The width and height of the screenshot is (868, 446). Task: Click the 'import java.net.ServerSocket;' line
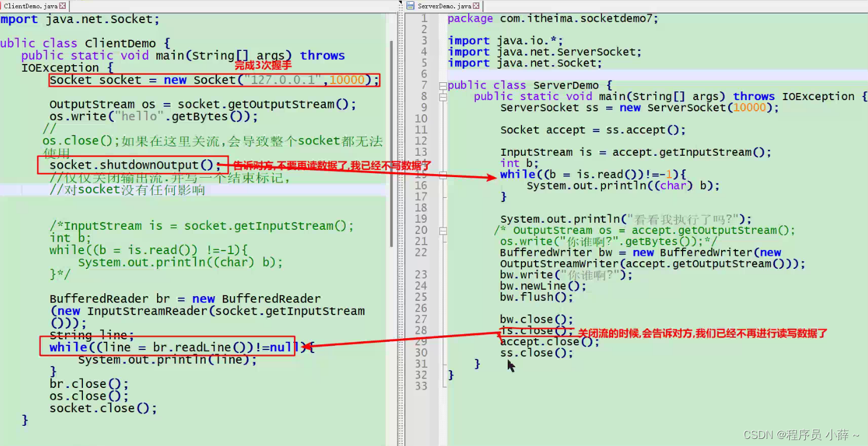pyautogui.click(x=544, y=52)
